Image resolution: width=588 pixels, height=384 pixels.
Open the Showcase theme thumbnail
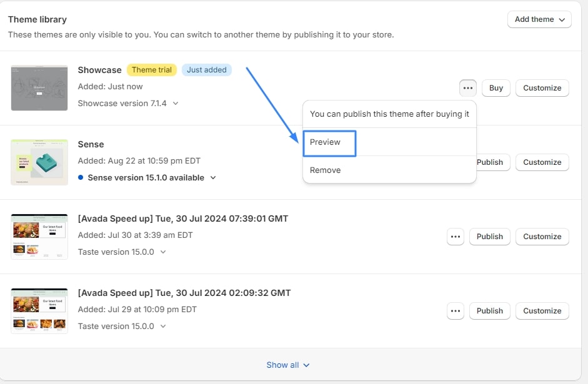(39, 88)
